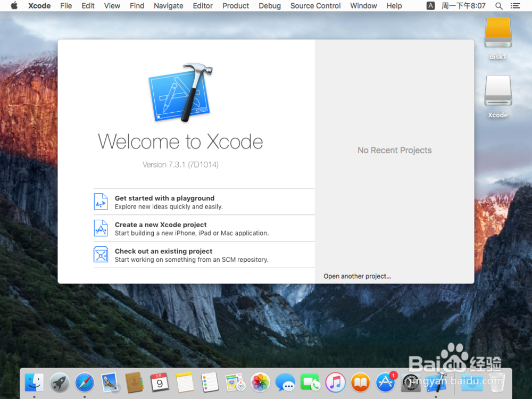Open the File menu
532x399 pixels.
[x=66, y=6]
